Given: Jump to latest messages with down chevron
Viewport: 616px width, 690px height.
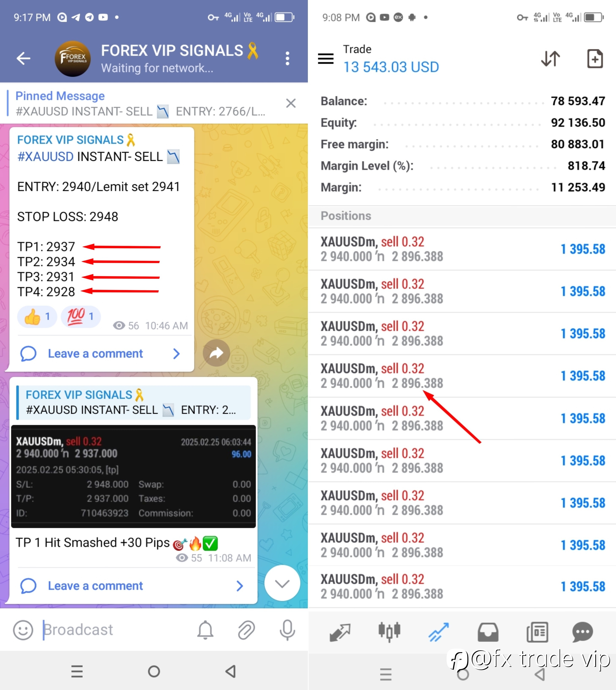Looking at the screenshot, I should [282, 583].
